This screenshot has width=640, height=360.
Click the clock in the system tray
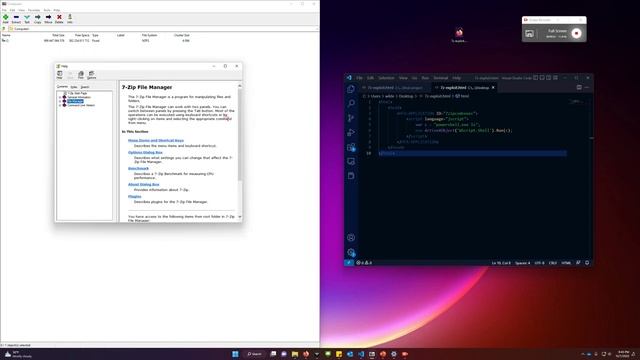[x=623, y=354]
